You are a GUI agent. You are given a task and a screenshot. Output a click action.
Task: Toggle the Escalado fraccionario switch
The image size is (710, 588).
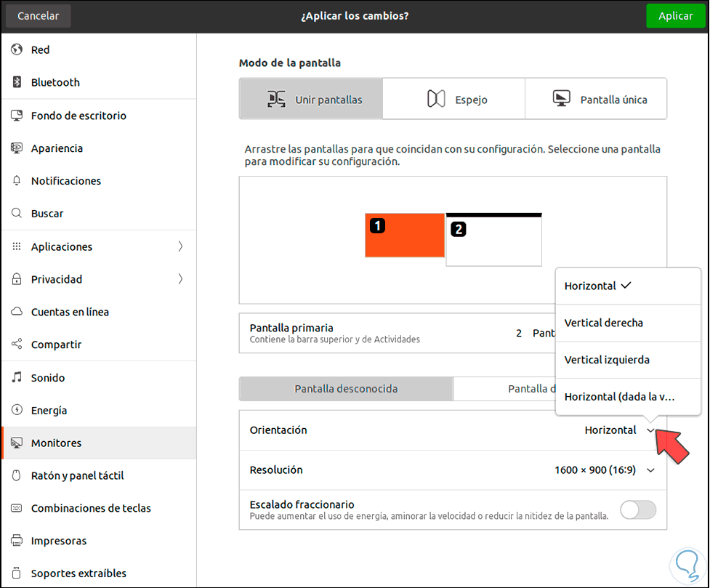tap(637, 510)
